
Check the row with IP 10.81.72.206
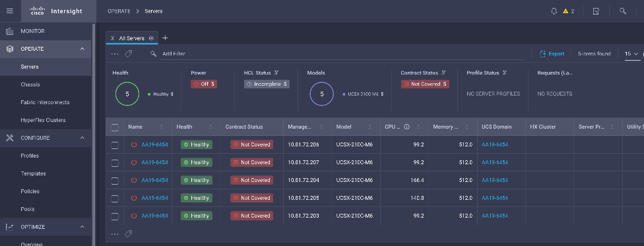(x=115, y=145)
